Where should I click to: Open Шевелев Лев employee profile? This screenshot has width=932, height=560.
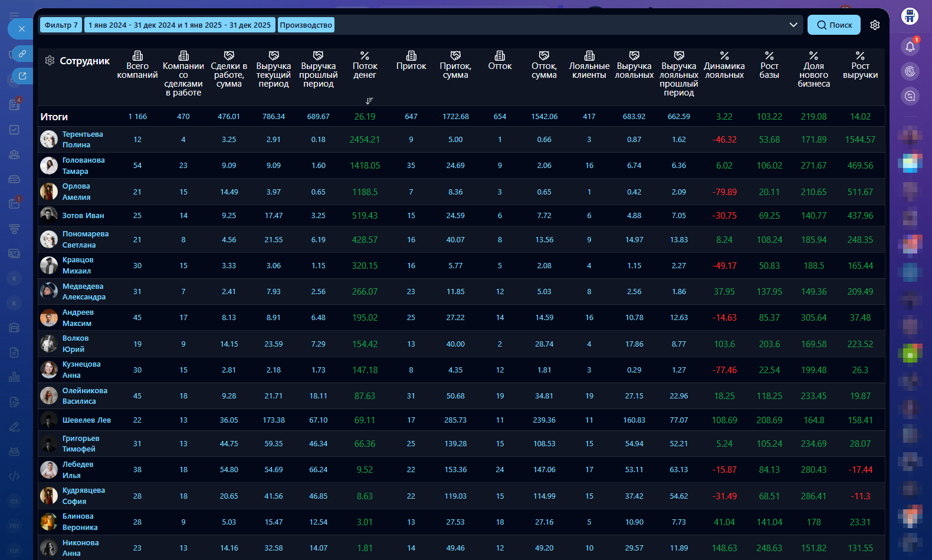tap(86, 420)
